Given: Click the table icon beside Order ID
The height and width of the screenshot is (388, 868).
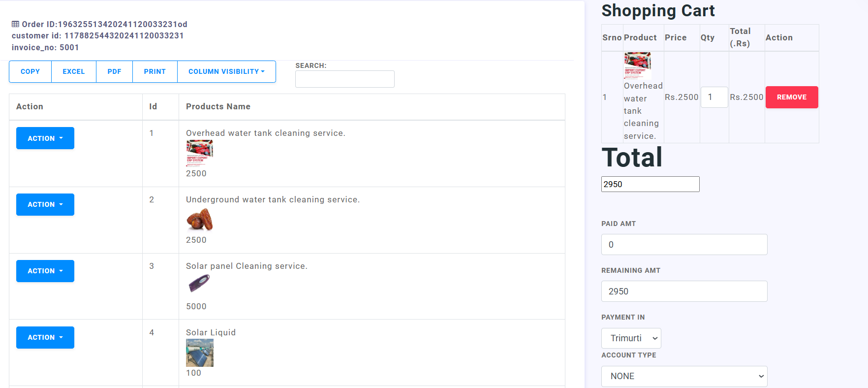Looking at the screenshot, I should [16, 24].
